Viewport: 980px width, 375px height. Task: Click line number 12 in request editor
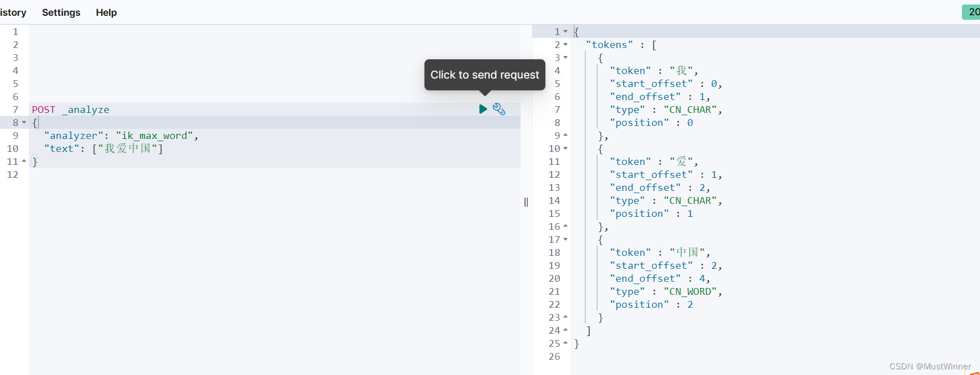12,175
